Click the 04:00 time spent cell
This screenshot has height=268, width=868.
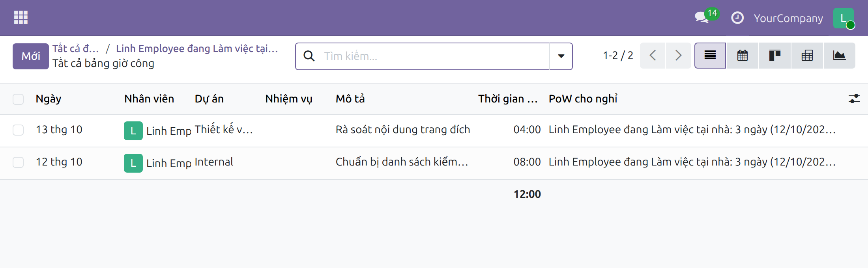coord(527,130)
